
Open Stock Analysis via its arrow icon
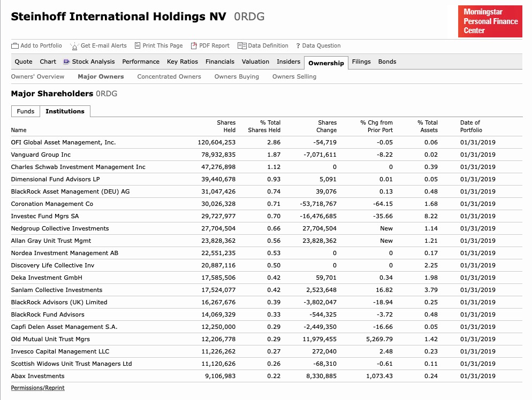(67, 61)
